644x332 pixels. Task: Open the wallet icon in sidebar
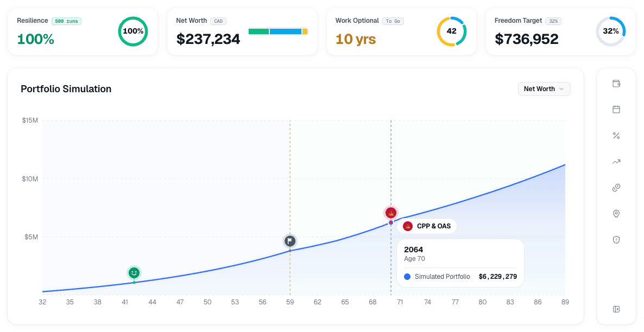616,84
